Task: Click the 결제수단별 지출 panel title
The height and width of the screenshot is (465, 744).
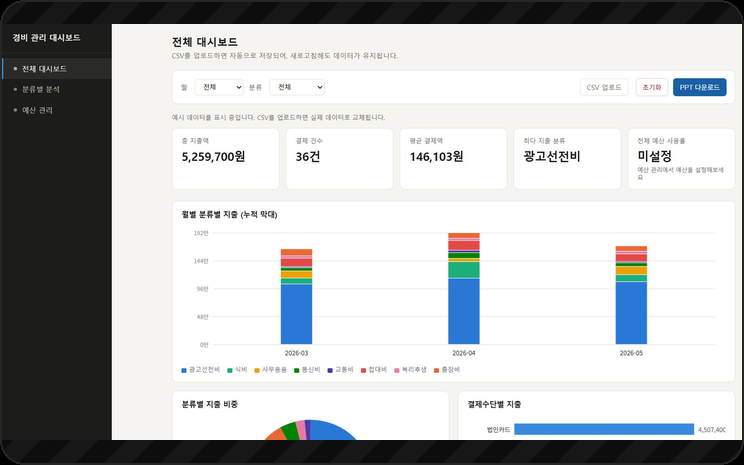Action: [x=494, y=404]
